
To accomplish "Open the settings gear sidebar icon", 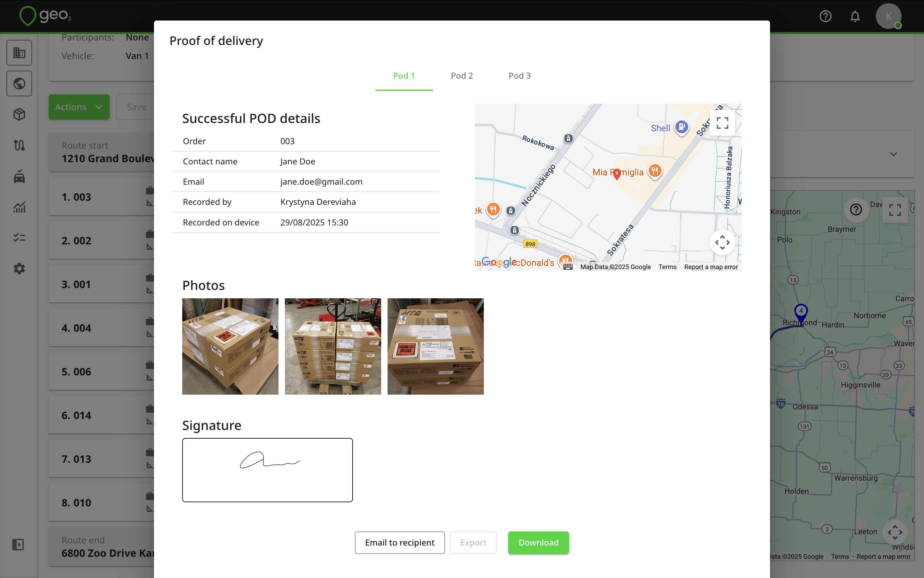I will click(x=19, y=269).
